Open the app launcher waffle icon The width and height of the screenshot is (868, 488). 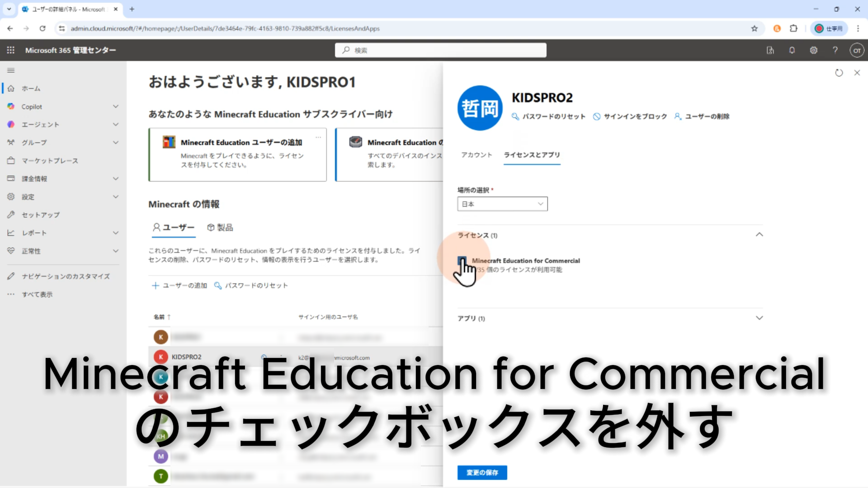[11, 50]
